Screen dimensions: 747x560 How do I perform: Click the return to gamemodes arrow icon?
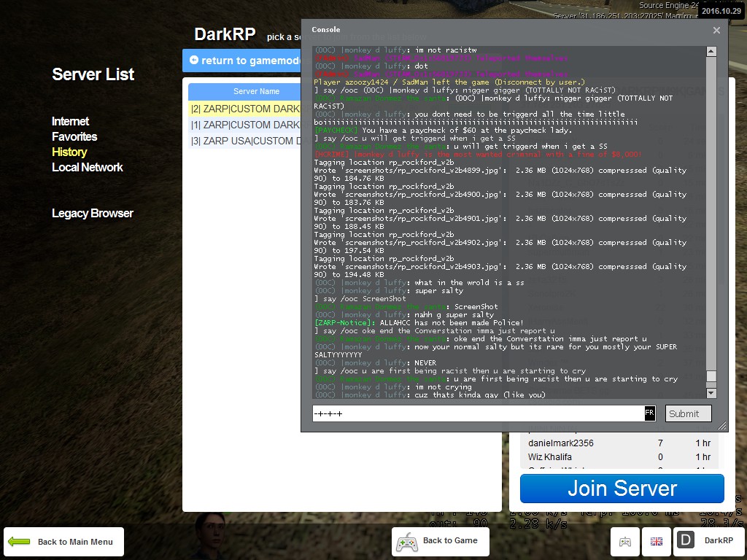click(194, 60)
